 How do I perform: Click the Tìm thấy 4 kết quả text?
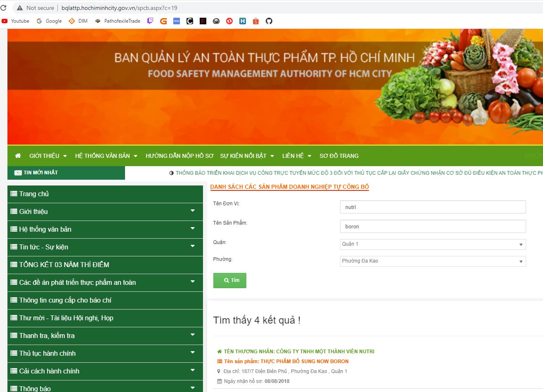pos(257,320)
